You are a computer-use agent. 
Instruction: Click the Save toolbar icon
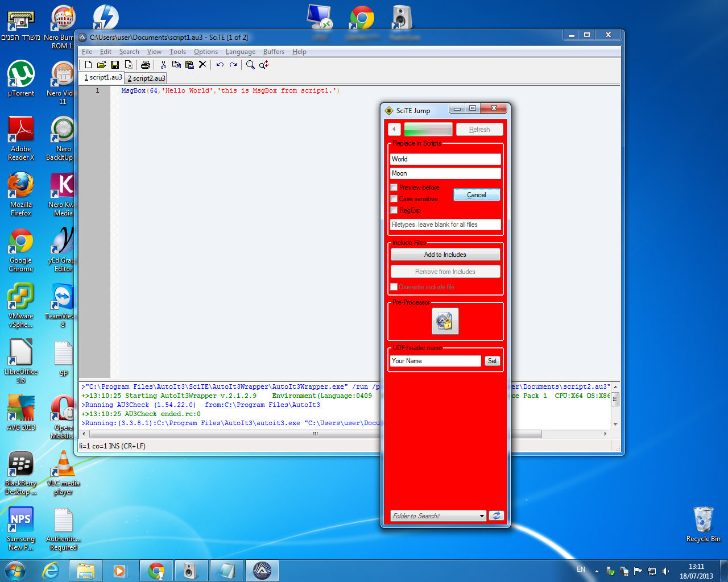tap(115, 65)
